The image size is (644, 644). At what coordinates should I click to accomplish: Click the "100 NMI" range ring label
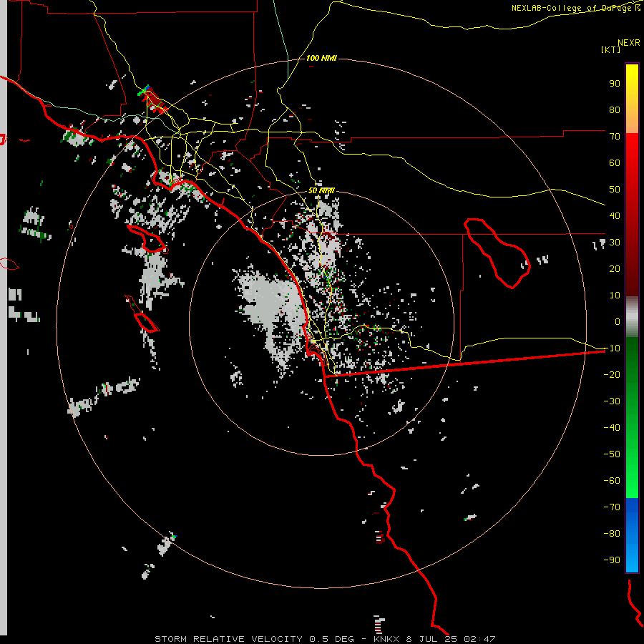pyautogui.click(x=321, y=59)
